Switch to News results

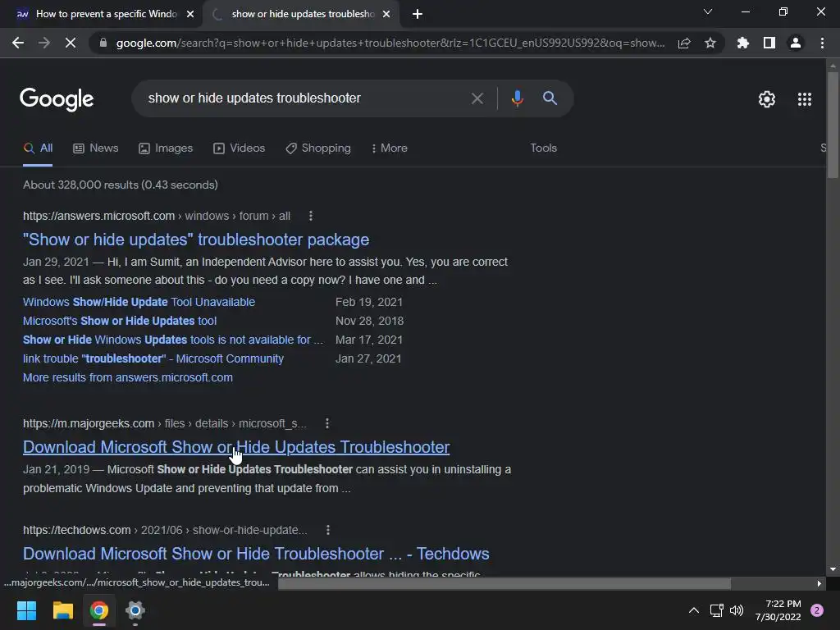coord(95,148)
